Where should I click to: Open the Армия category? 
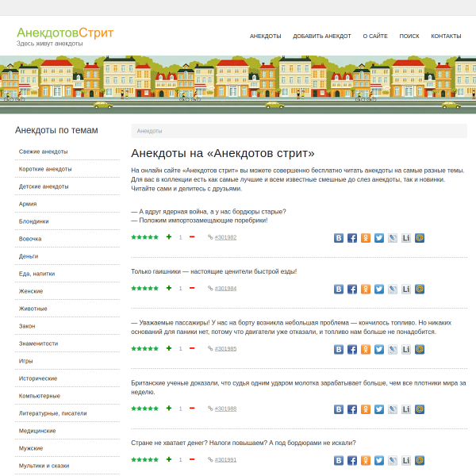(x=28, y=204)
